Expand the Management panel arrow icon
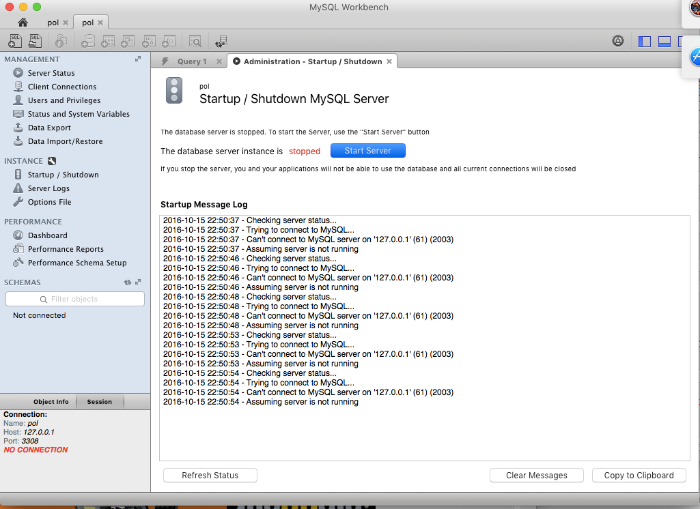Image resolution: width=700 pixels, height=509 pixels. pos(138,59)
